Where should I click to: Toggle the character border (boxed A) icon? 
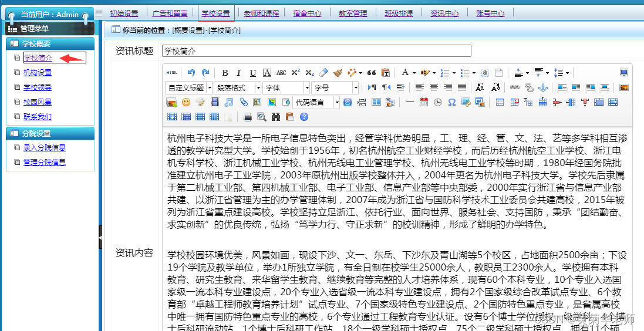[x=267, y=73]
